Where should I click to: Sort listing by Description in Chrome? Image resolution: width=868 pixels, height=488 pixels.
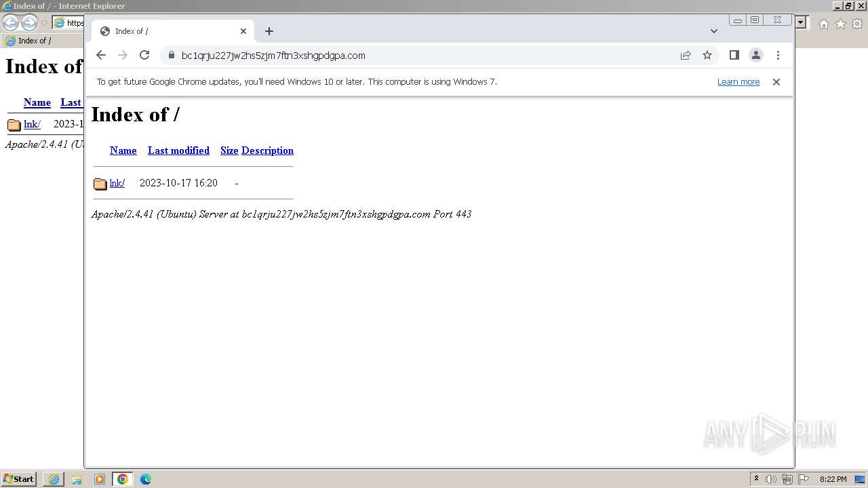pos(267,150)
